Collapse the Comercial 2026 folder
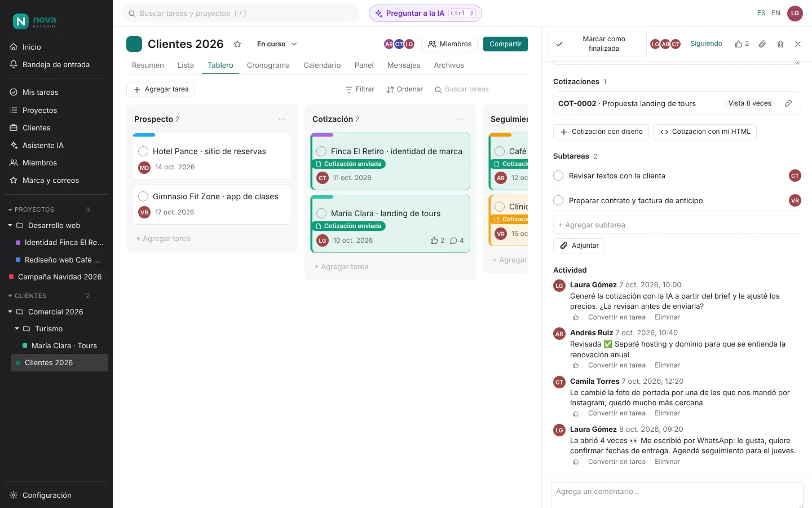812x508 pixels. point(10,312)
